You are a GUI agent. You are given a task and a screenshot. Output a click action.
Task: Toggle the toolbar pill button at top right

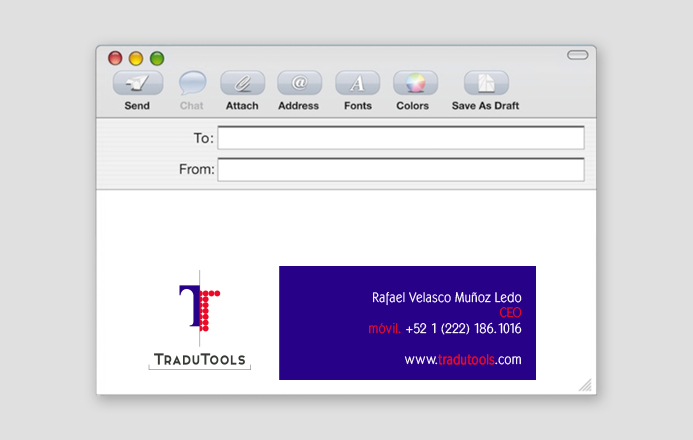[x=578, y=55]
